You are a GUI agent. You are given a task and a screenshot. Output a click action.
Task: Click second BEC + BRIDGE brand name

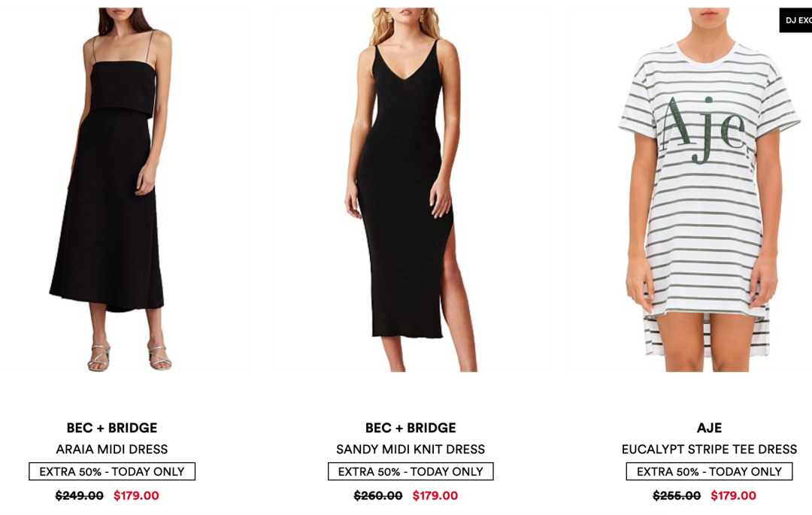(x=411, y=428)
